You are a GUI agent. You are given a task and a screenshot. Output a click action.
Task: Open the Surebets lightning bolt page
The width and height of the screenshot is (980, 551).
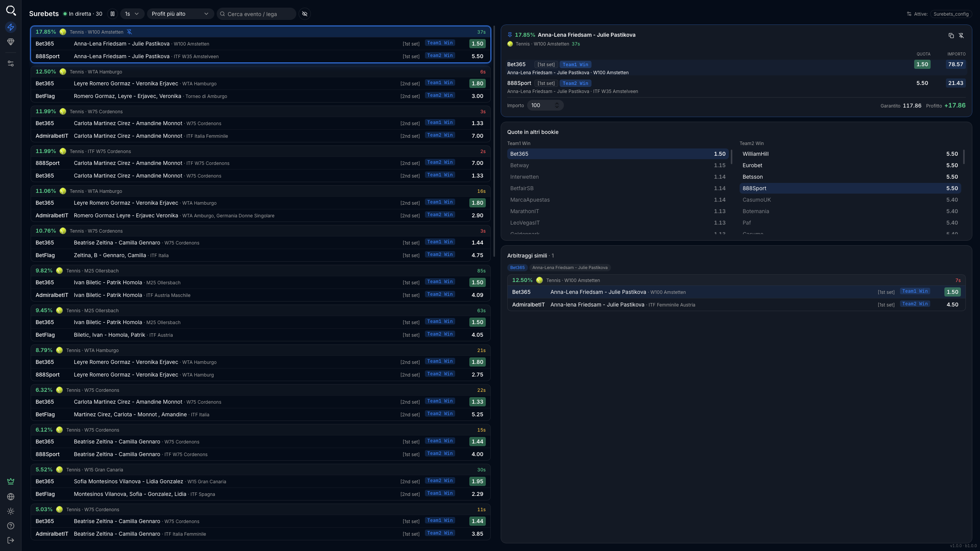pyautogui.click(x=11, y=27)
